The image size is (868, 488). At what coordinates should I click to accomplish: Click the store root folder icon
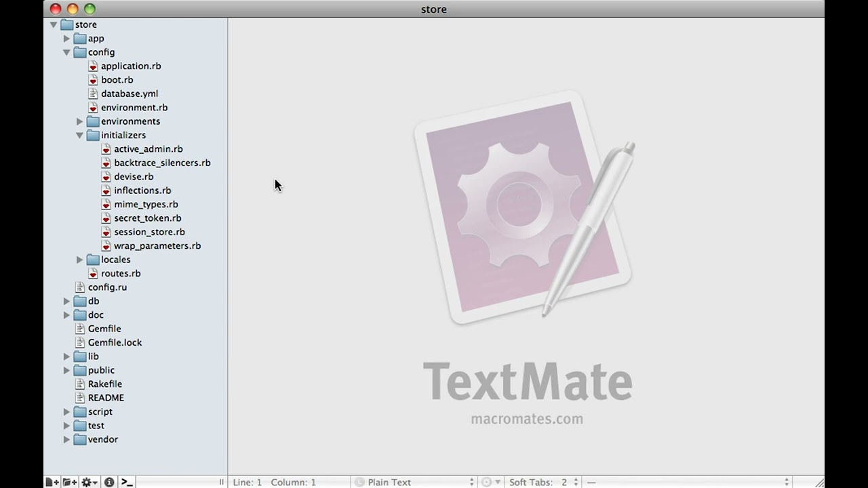(x=66, y=24)
